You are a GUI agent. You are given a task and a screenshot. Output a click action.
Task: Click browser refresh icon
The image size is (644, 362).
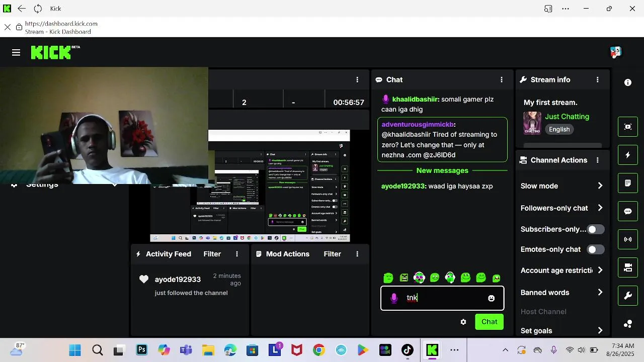[38, 9]
